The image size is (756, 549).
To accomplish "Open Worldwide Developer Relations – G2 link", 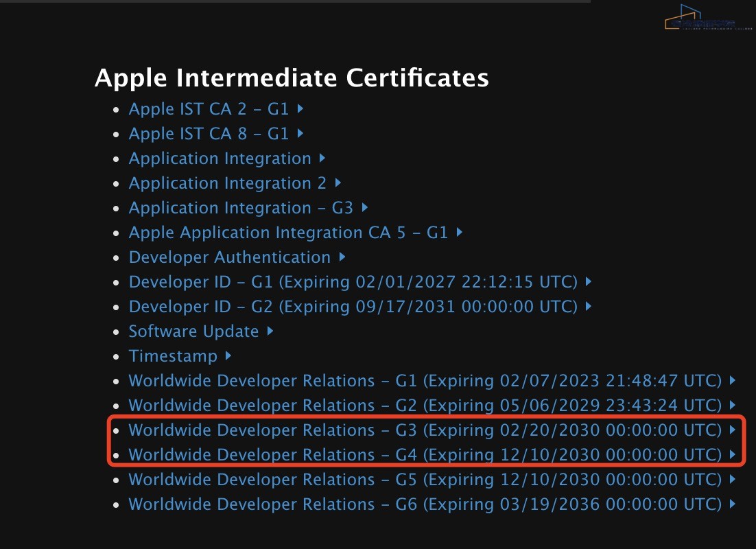I will [425, 406].
